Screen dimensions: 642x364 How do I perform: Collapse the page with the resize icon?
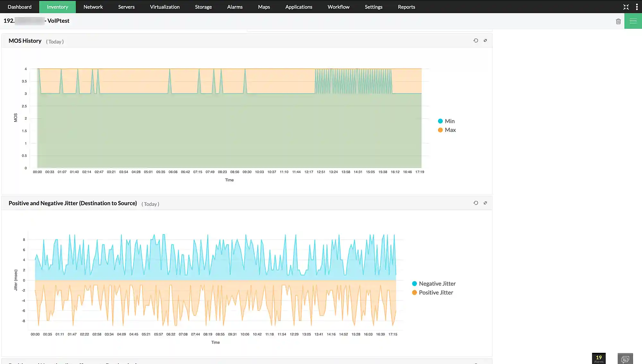click(626, 7)
